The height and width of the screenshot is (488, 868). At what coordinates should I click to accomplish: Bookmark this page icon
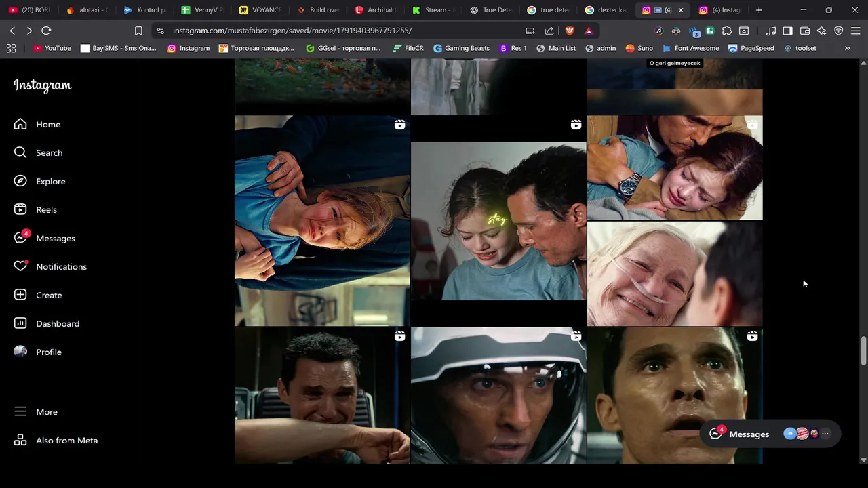(138, 30)
